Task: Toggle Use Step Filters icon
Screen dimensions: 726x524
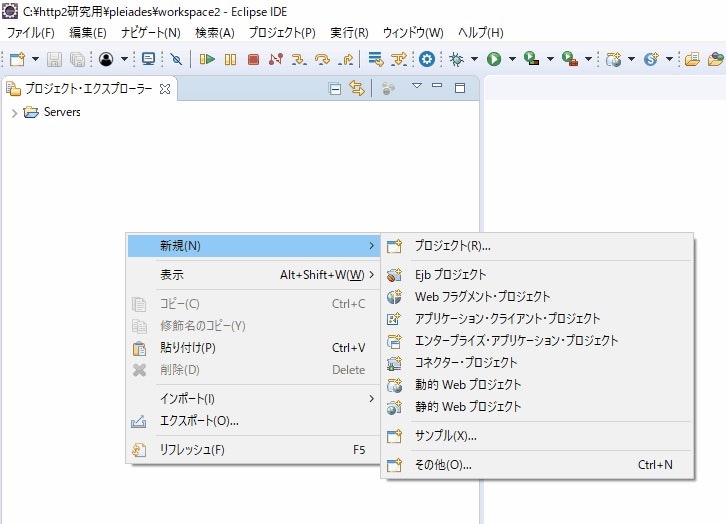Action: pos(399,59)
